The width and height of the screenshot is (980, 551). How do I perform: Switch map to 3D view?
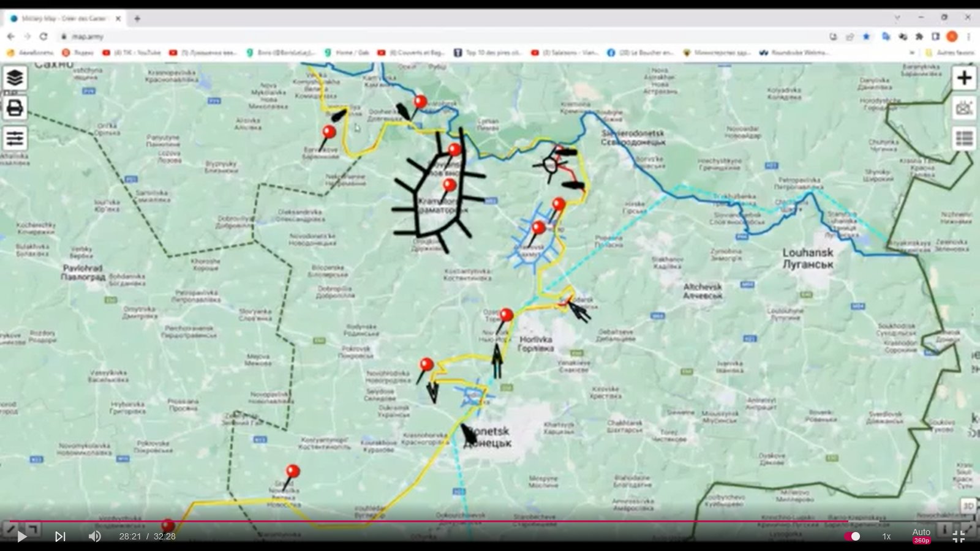pos(968,506)
